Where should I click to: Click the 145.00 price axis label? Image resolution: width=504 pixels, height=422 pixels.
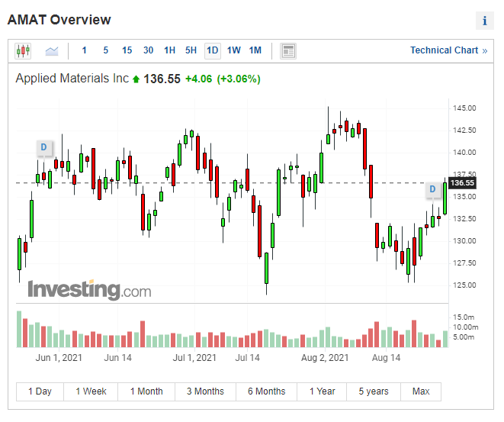pyautogui.click(x=464, y=108)
